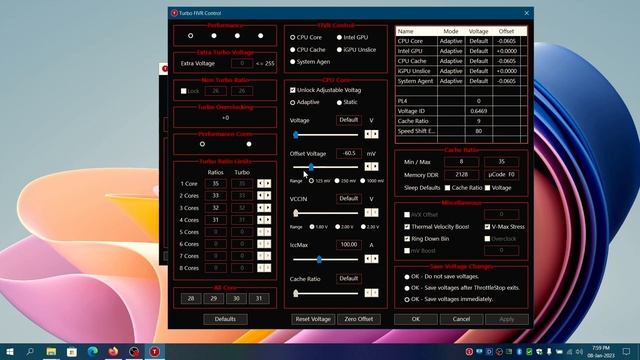The height and width of the screenshot is (360, 640).
Task: Click the Offset Voltage value box
Action: (x=349, y=153)
